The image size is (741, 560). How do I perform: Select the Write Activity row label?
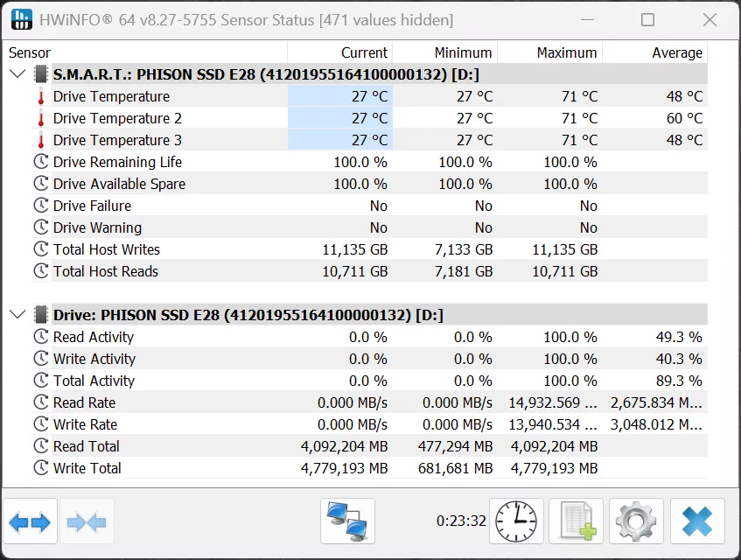(94, 358)
